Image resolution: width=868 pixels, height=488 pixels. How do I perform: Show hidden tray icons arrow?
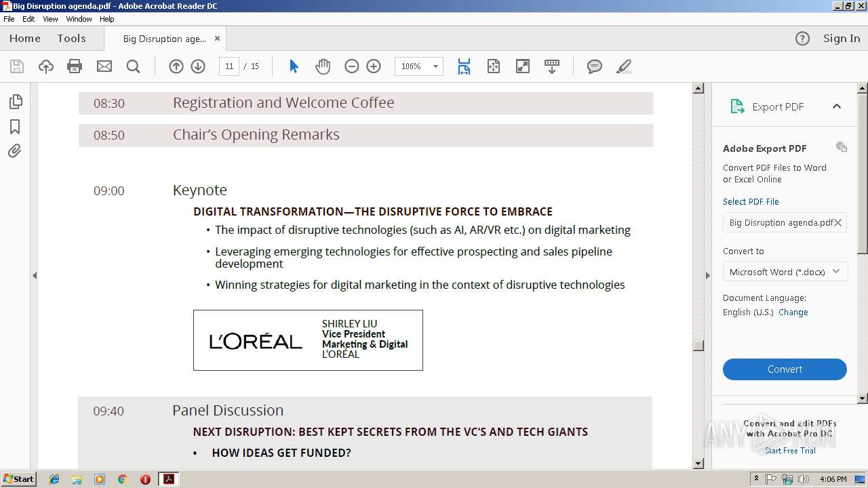756,479
